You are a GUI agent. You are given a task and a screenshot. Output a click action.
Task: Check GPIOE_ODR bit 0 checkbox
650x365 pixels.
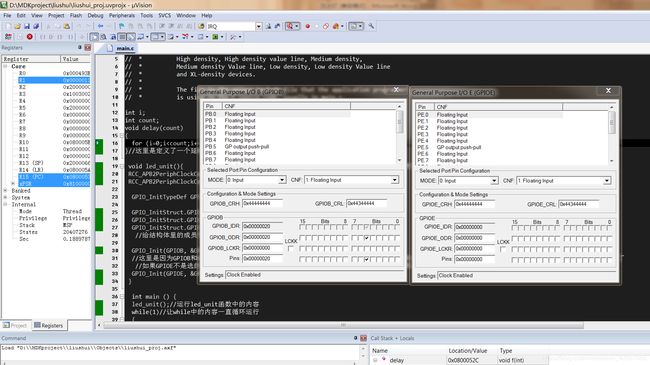click(609, 239)
